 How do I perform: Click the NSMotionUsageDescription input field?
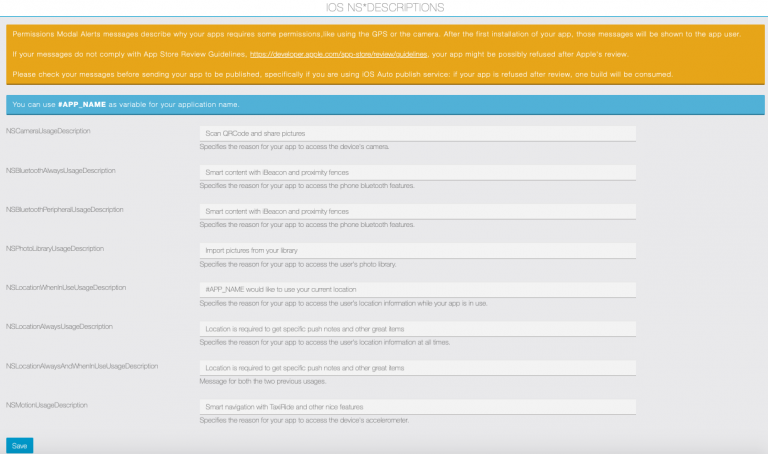[418, 407]
